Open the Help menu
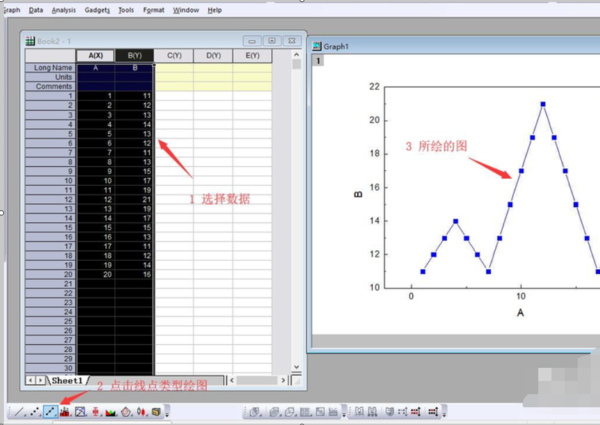 [215, 10]
